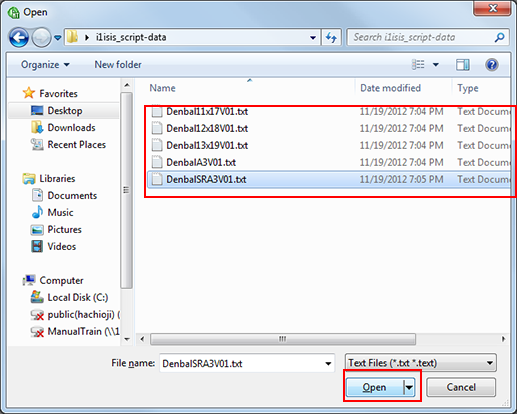
Task: Open the Documents library
Action: pos(72,196)
